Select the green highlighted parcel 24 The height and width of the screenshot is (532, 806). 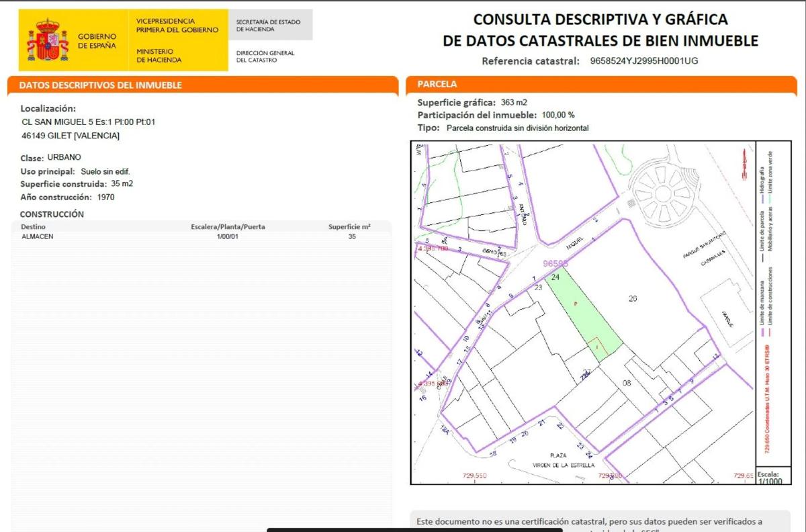[579, 310]
